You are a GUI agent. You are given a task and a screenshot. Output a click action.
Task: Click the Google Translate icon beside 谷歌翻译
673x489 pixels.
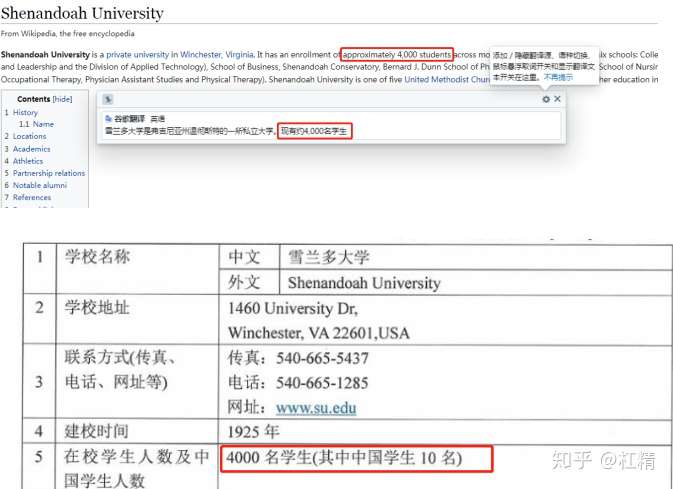(108, 118)
